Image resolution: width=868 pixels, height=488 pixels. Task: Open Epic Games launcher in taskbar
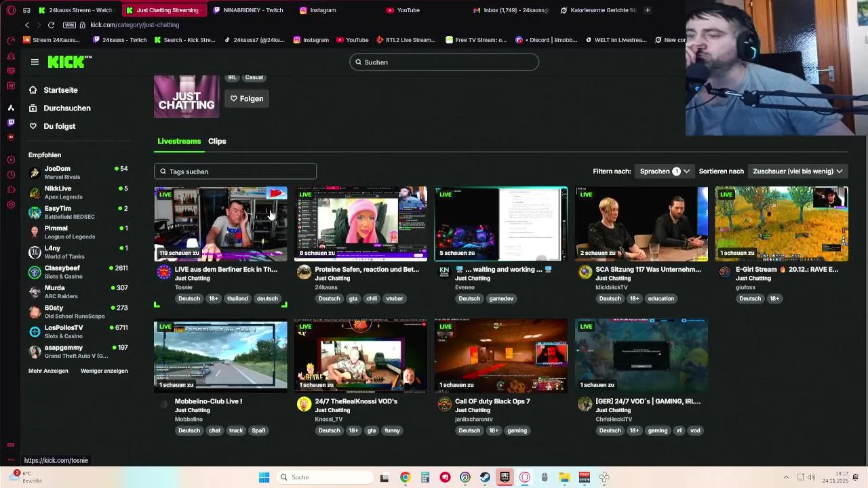[x=505, y=477]
